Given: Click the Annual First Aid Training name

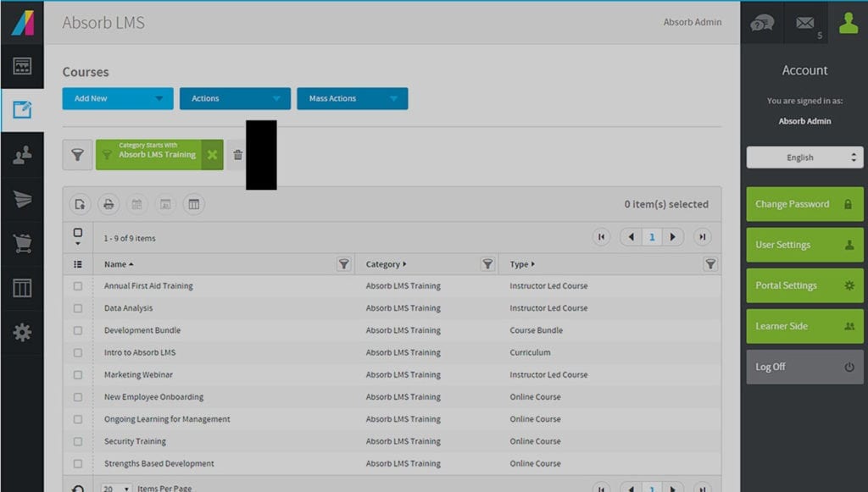Looking at the screenshot, I should click(148, 286).
